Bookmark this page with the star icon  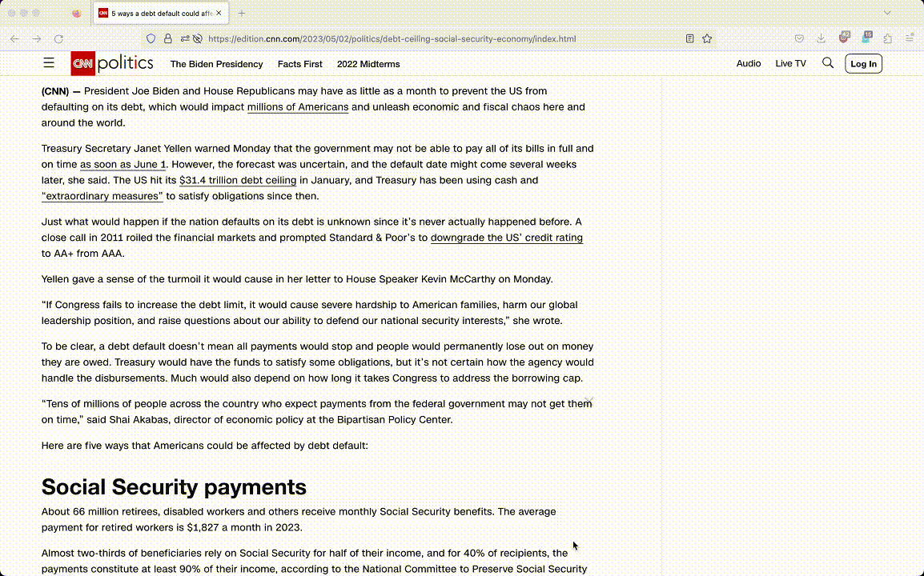(707, 38)
